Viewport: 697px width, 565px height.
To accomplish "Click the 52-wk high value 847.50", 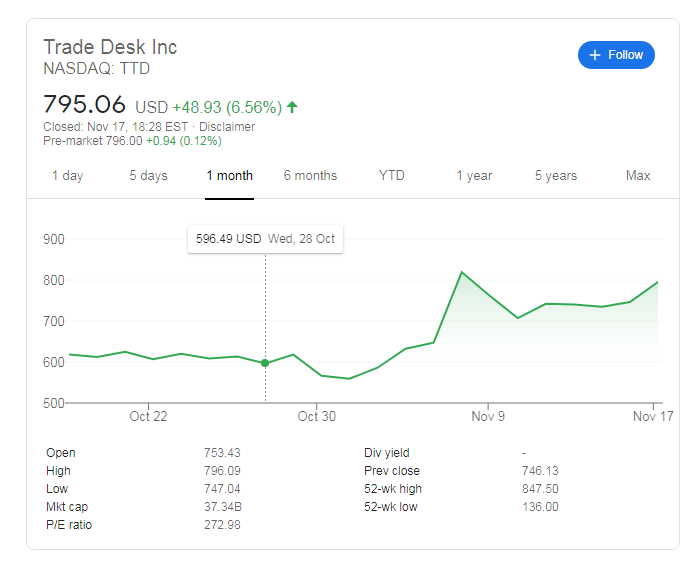I will 540,489.
